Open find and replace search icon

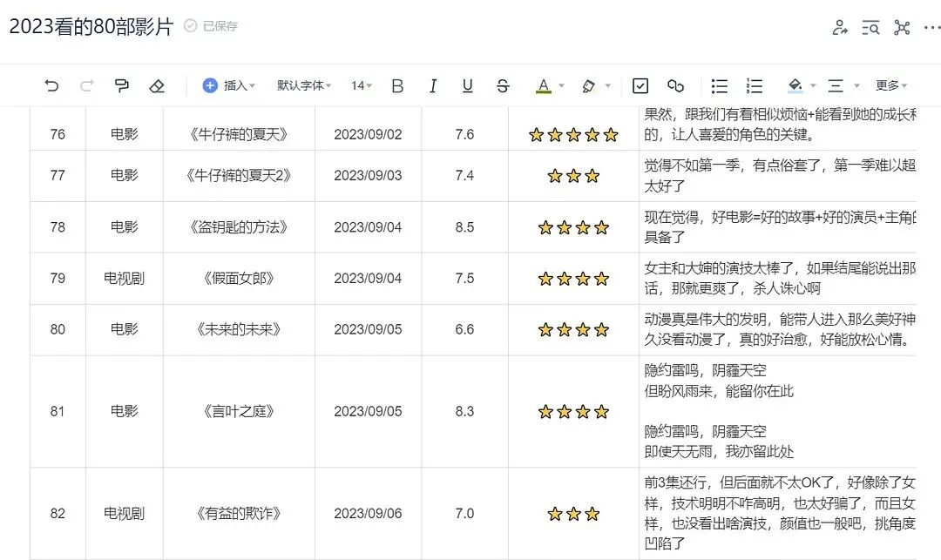870,28
